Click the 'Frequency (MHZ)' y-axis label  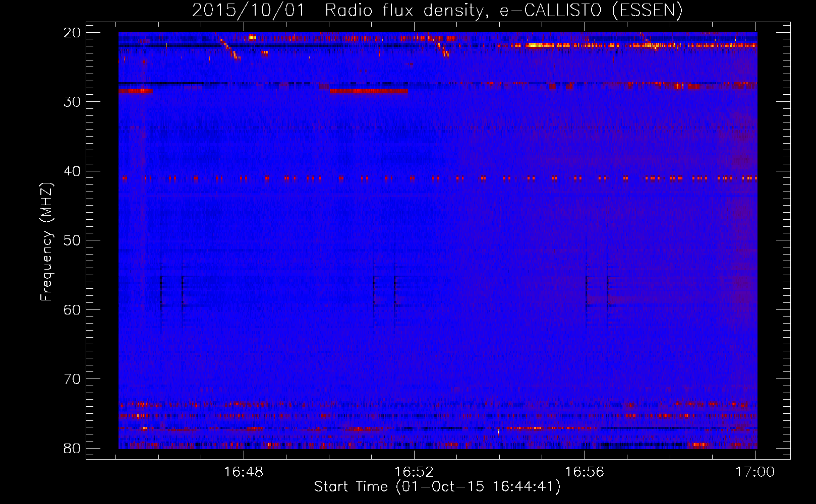click(46, 242)
